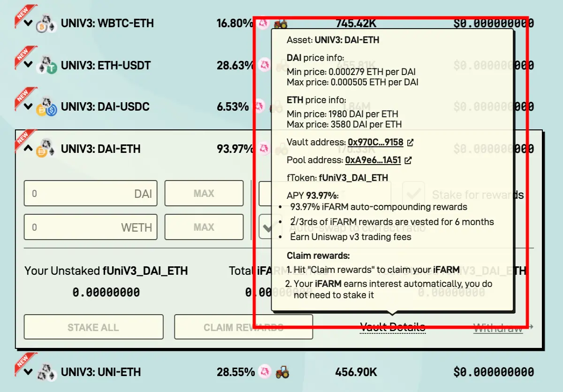Screen dimensions: 563x392
Task: Click the $0.000000000 balance in UNI-ETH row
Action: [x=494, y=372]
